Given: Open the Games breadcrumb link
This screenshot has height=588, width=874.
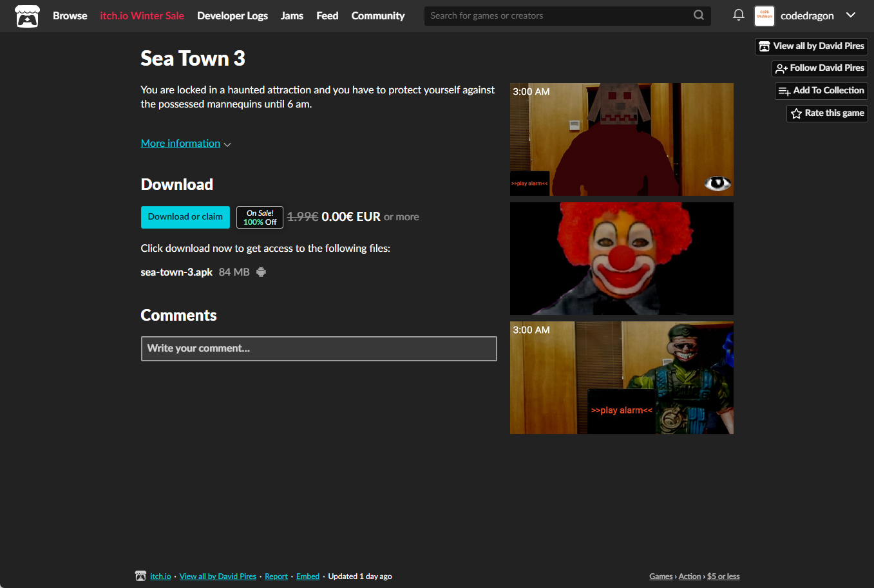Looking at the screenshot, I should (x=661, y=576).
